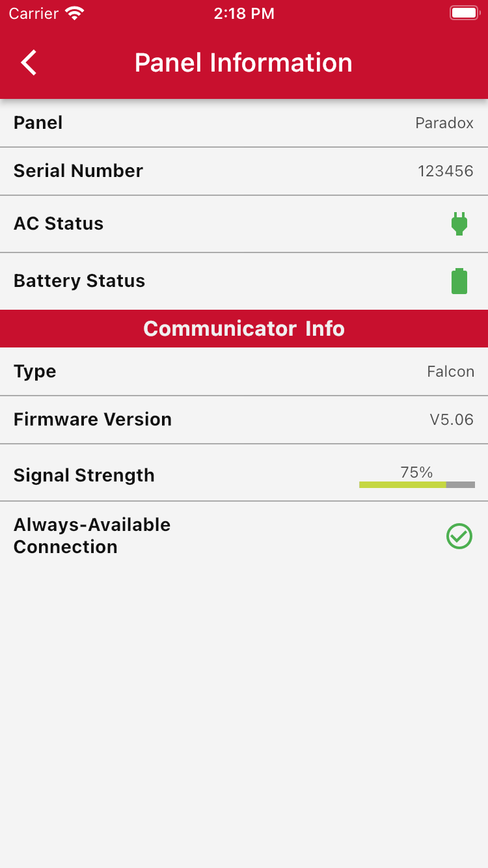Screen dimensions: 488x868
Task: Tap the 75% signal strength label
Action: pos(417,472)
